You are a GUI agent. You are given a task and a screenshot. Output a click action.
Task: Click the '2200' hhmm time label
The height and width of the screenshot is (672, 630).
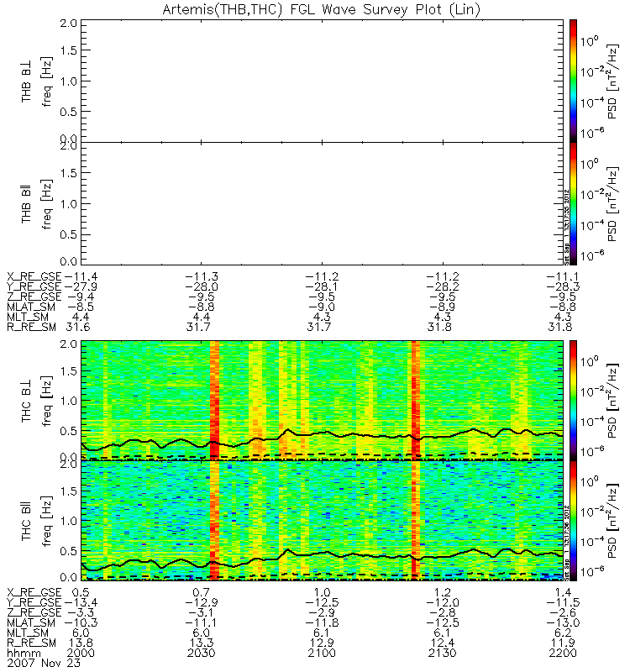click(563, 653)
